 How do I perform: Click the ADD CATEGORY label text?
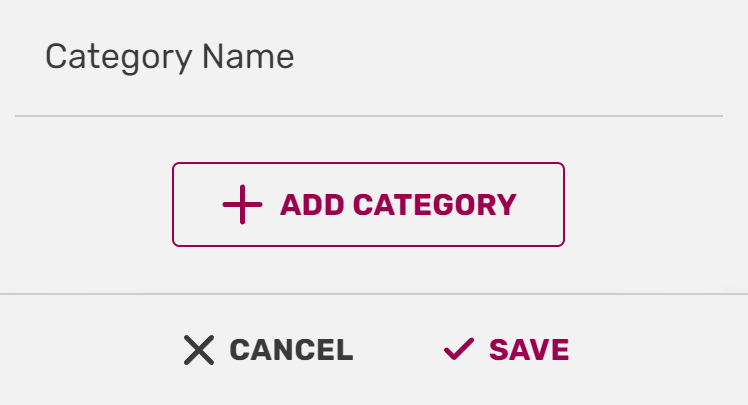click(398, 205)
